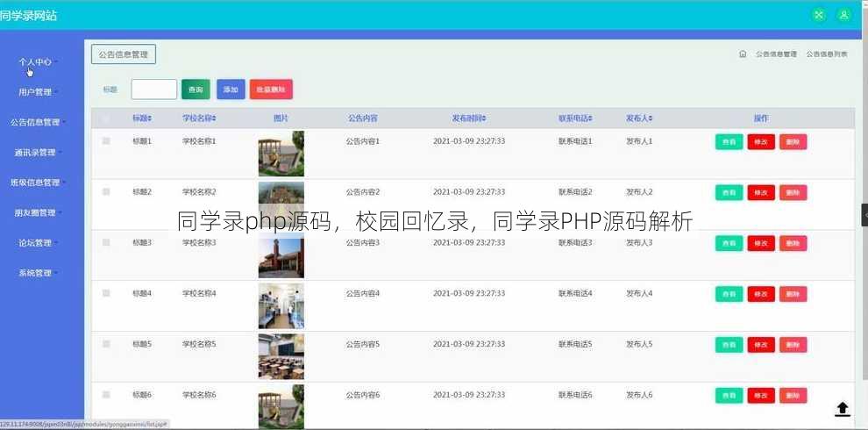Check the box for row 标题2
The image size is (868, 430).
tap(106, 191)
